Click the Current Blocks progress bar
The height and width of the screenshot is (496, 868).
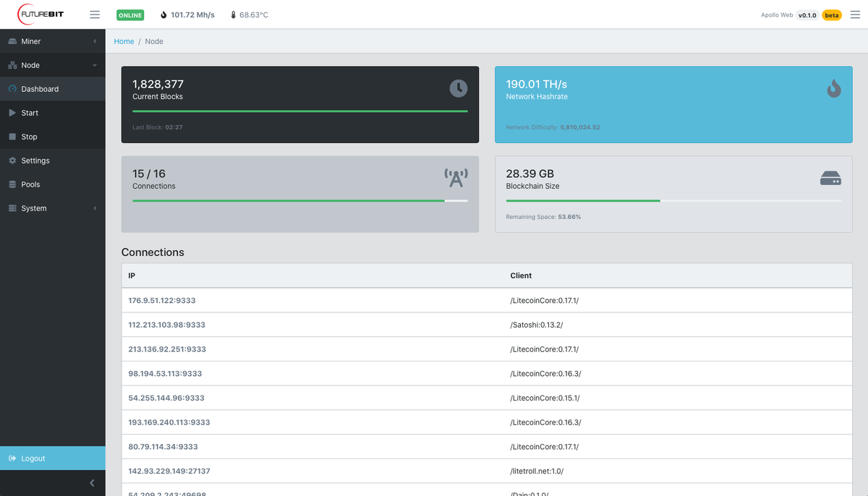click(300, 111)
